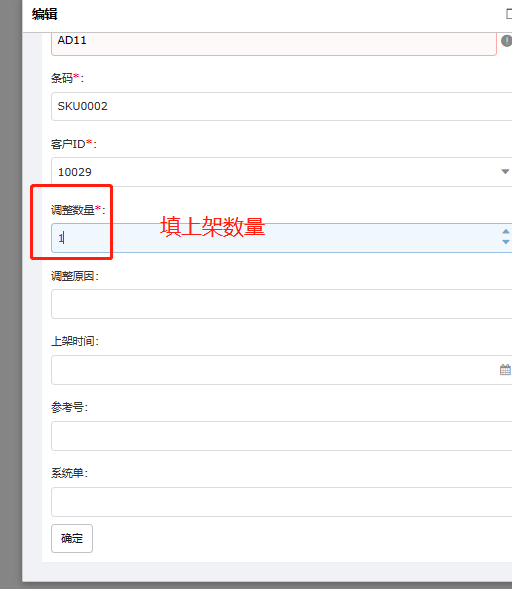Screen dimensions: 512x589
Task: Expand the 客户ID dropdown arrow
Action: click(505, 172)
